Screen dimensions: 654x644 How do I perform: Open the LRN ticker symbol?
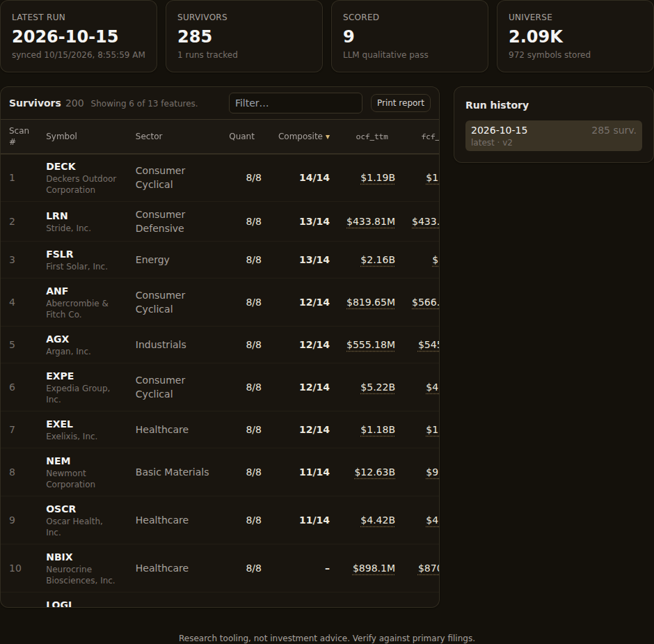coord(57,216)
